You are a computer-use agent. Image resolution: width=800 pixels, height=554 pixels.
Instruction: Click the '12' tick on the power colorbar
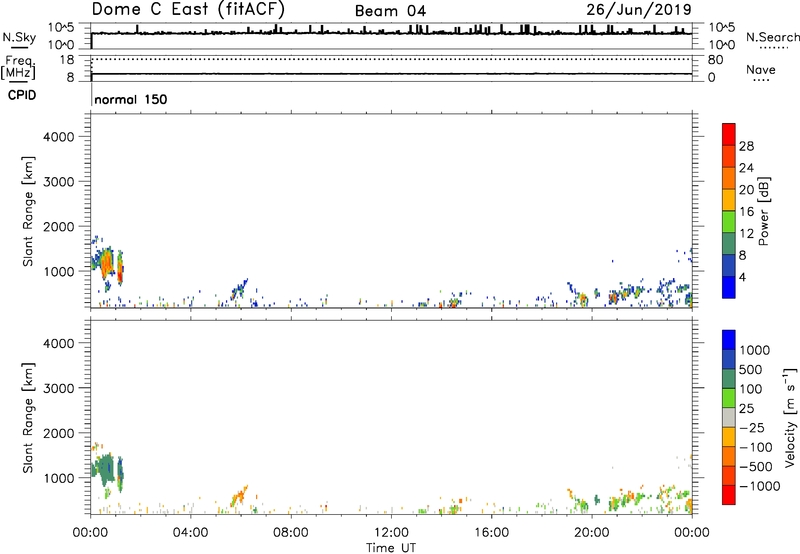746,234
